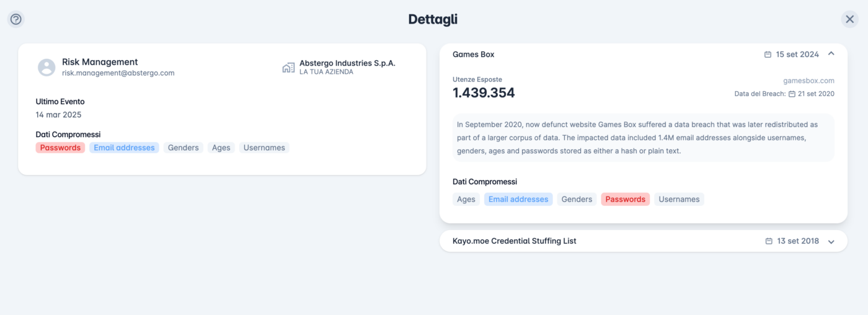Click the risk.management@abstergo.com email address

click(x=118, y=73)
